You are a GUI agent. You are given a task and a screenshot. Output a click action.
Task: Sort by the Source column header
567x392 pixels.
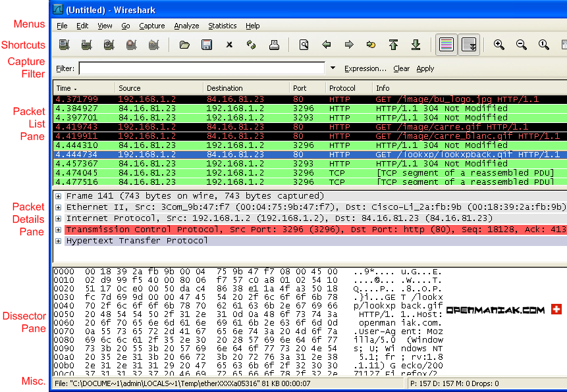tap(159, 88)
